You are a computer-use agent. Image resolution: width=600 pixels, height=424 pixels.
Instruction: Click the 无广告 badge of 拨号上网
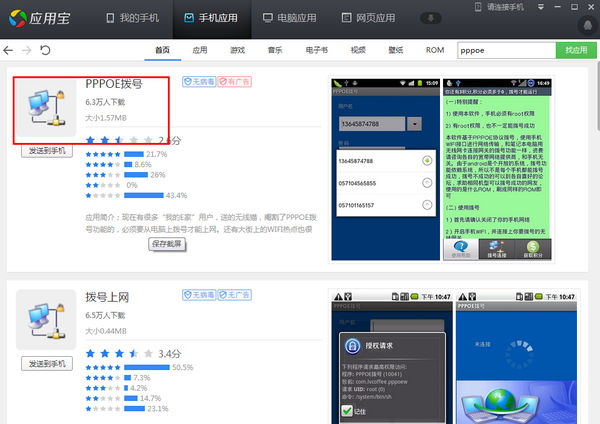(235, 295)
